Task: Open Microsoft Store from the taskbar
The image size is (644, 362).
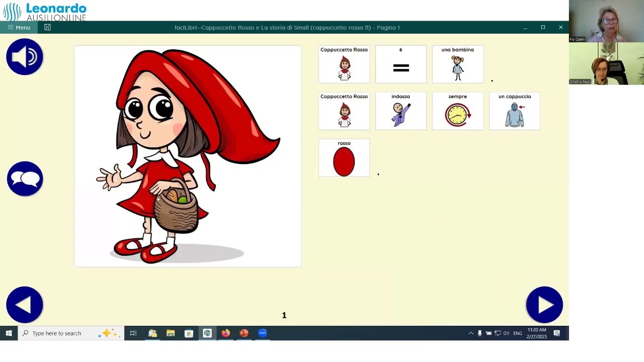Action: [189, 333]
